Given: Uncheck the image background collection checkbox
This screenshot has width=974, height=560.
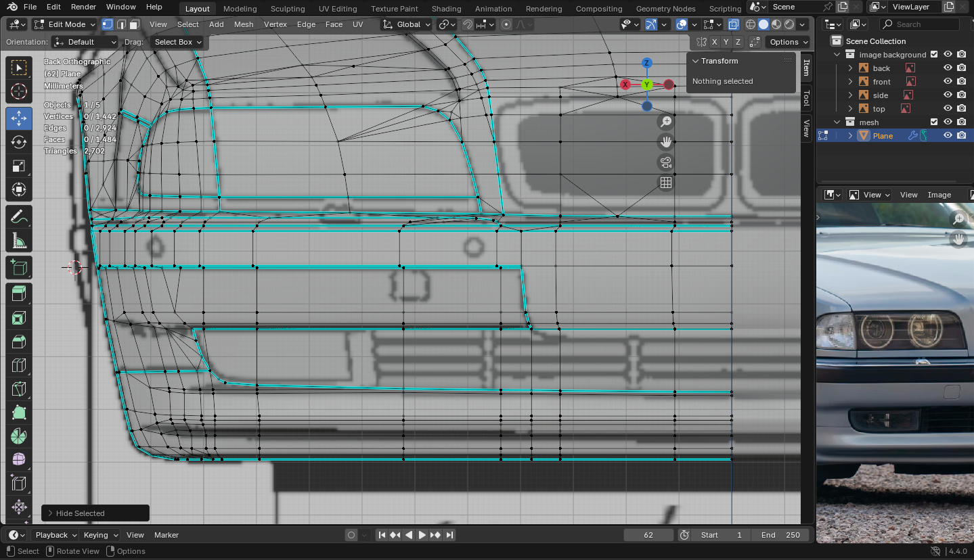Looking at the screenshot, I should (x=934, y=55).
